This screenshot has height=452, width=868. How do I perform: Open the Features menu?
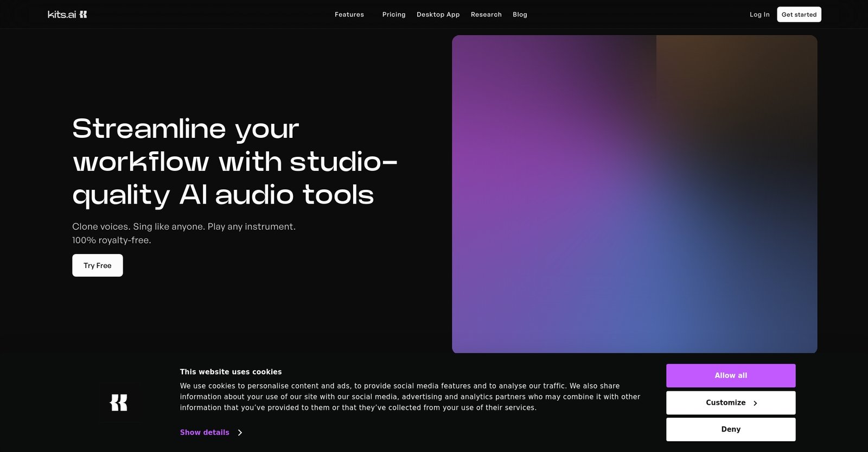pyautogui.click(x=349, y=15)
